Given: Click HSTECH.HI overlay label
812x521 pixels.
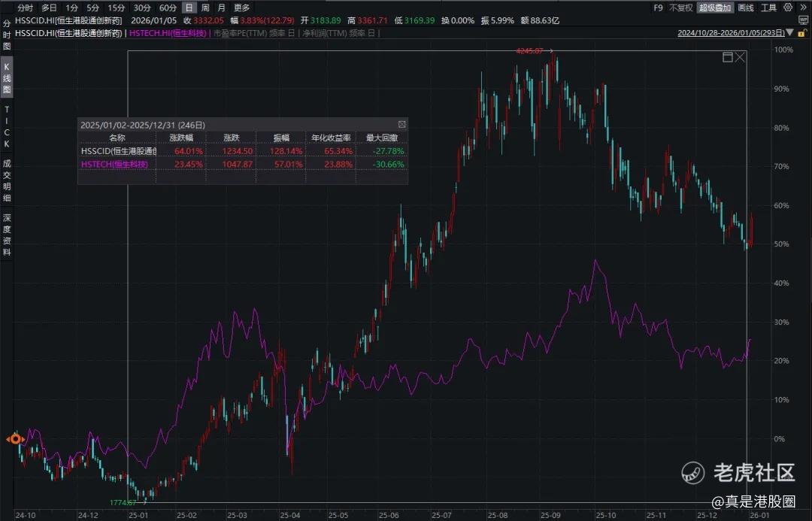Looking at the screenshot, I should pyautogui.click(x=169, y=33).
